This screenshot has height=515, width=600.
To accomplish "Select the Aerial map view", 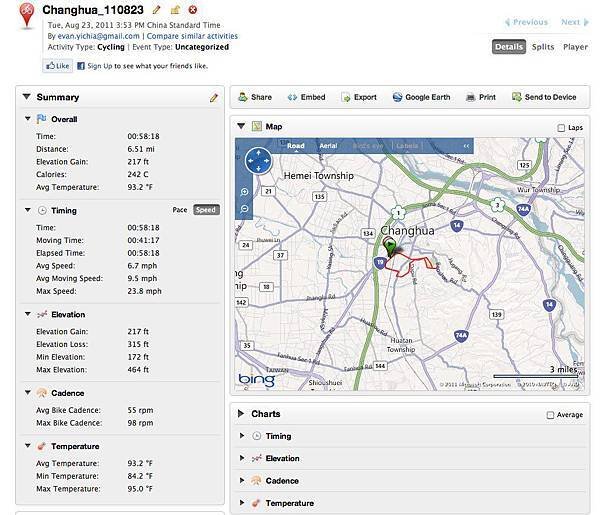I will click(x=328, y=146).
